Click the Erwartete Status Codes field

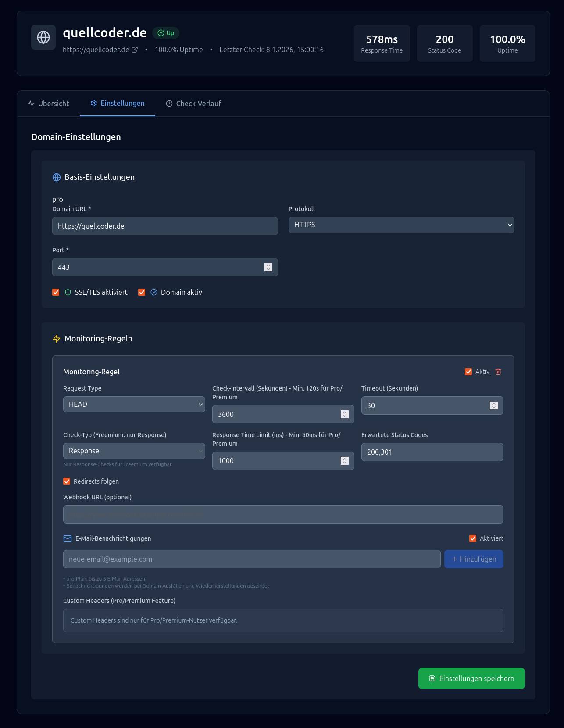(432, 452)
